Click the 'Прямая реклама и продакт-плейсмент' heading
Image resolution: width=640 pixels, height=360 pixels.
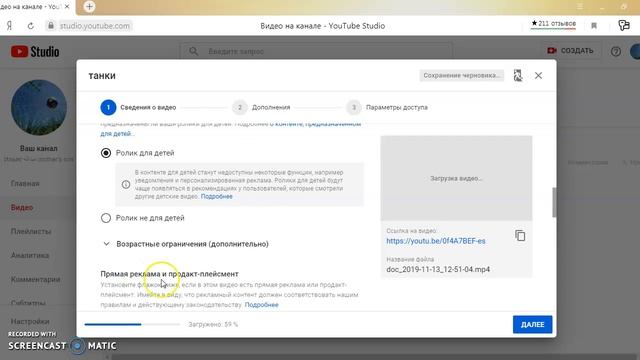click(x=169, y=274)
